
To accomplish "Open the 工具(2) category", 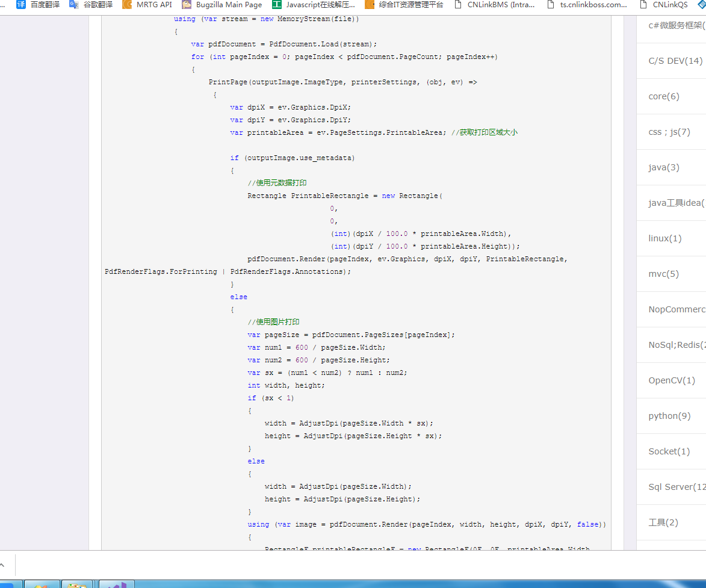I will click(663, 522).
